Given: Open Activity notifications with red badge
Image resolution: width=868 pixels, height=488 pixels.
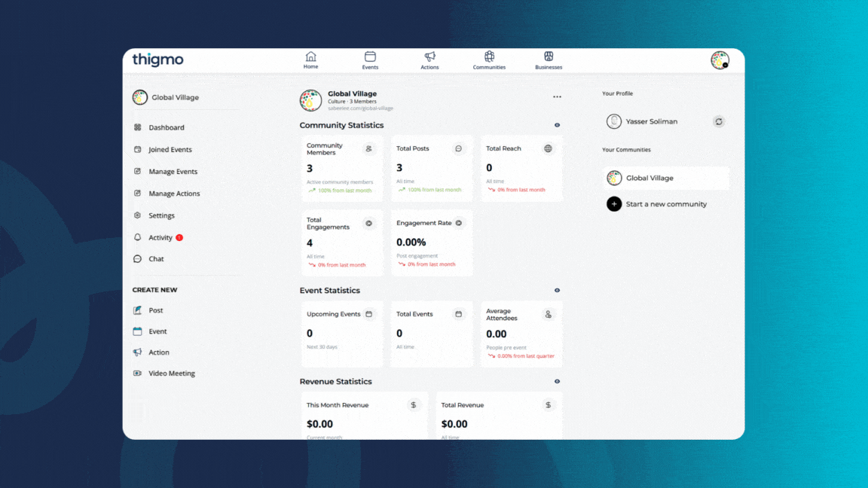Looking at the screenshot, I should (x=160, y=236).
